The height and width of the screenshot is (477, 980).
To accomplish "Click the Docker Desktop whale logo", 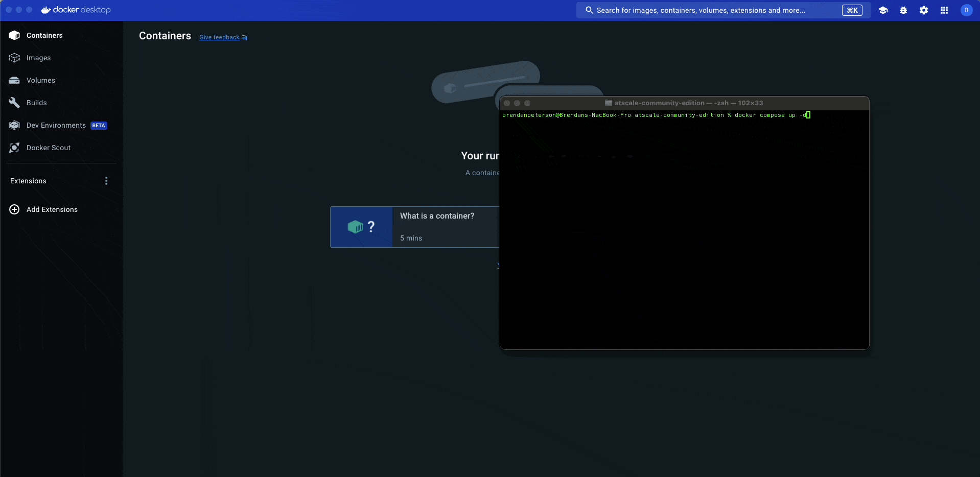I will [x=46, y=10].
